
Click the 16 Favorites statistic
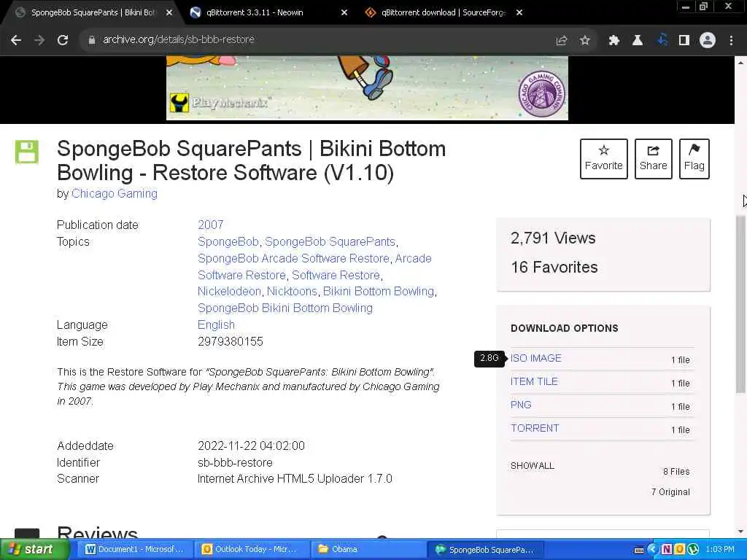(x=554, y=267)
